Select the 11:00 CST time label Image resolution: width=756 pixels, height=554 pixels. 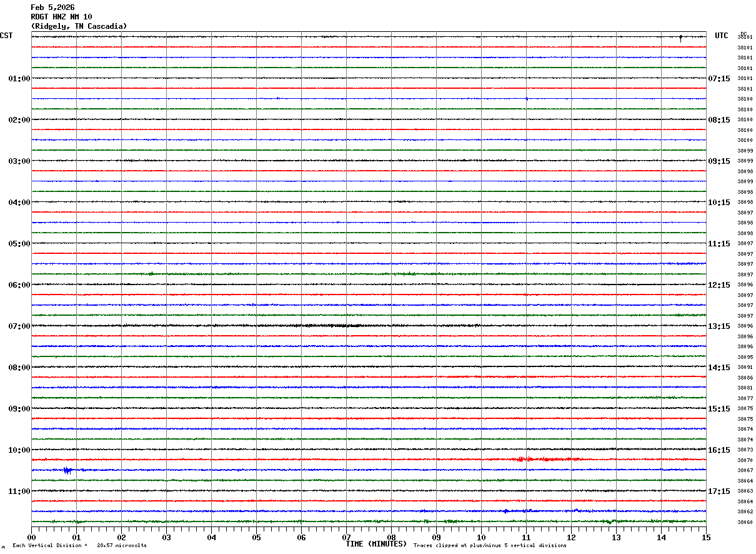click(19, 491)
